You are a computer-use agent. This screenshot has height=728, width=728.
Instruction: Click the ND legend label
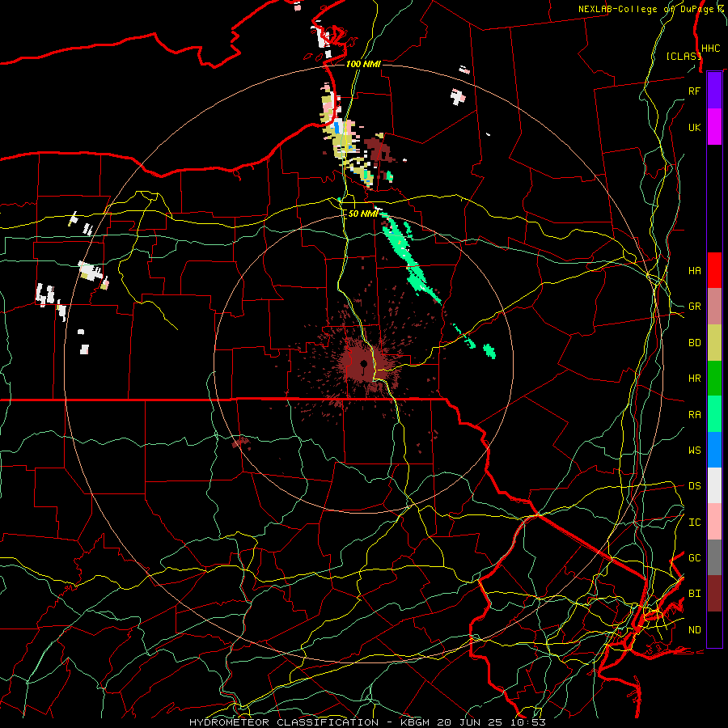coord(694,629)
